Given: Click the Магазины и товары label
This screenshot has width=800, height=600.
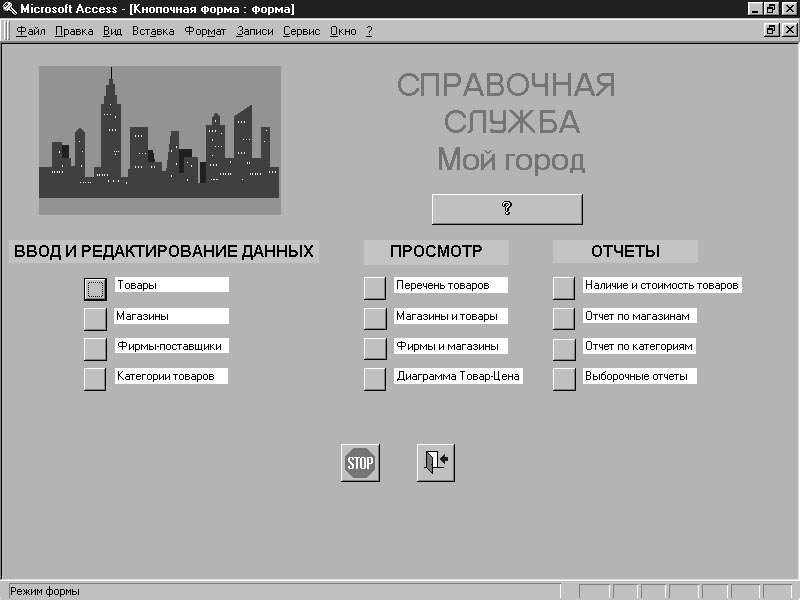Looking at the screenshot, I should [451, 316].
